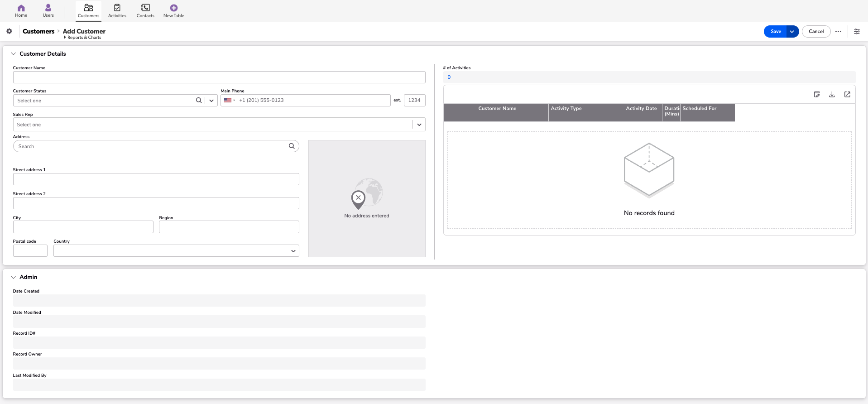Click the Last Modified By field
Screen dimensions: 868x404
tap(219, 385)
